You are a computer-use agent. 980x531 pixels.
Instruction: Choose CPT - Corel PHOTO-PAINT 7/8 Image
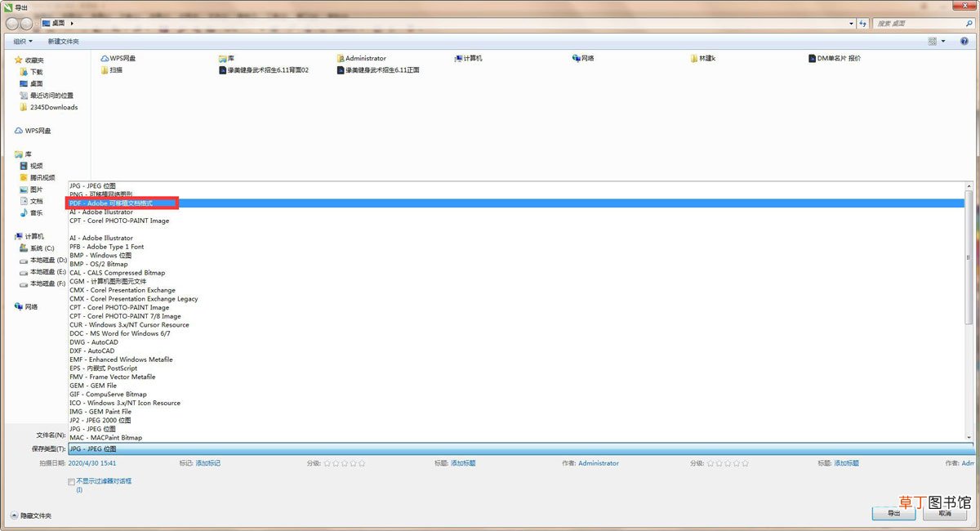click(x=515, y=316)
